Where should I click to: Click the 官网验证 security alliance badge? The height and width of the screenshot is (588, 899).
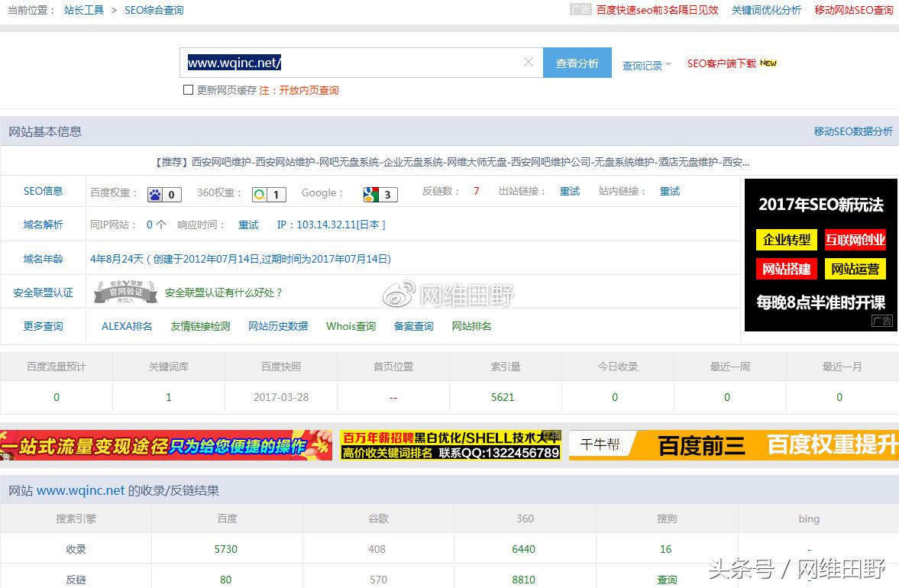125,292
